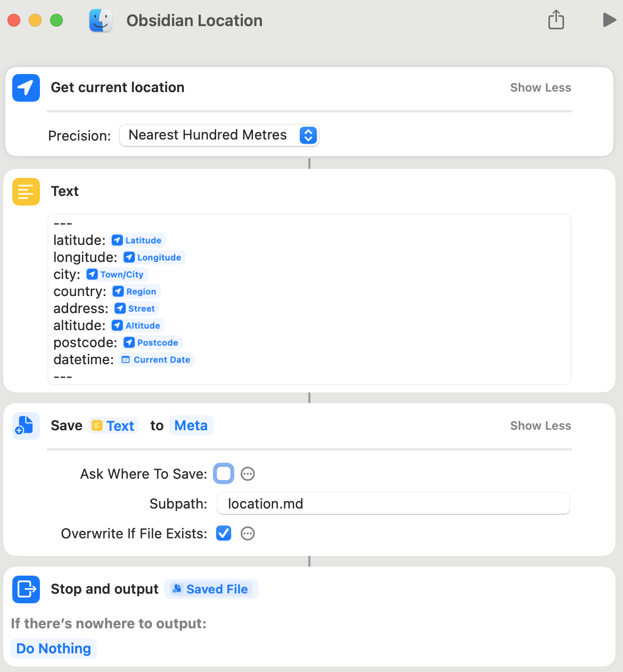Image resolution: width=623 pixels, height=672 pixels.
Task: Click the 'datetime:' text line
Action: [84, 359]
